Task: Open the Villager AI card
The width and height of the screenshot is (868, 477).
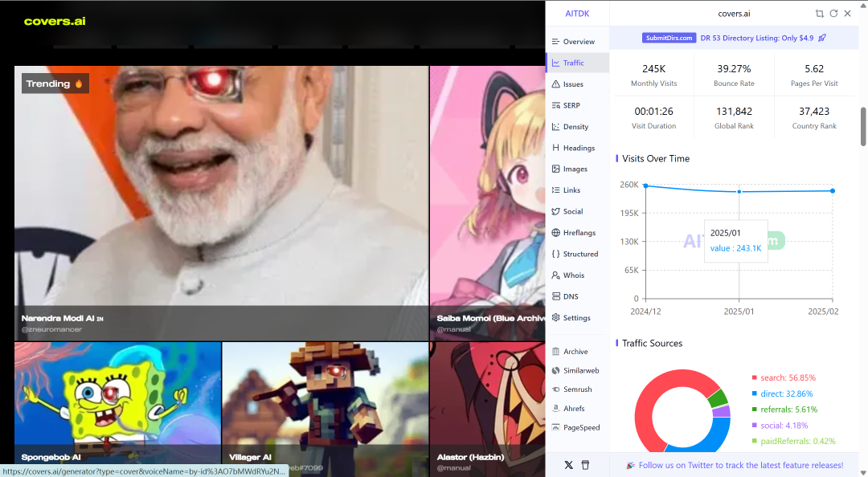Action: point(325,409)
